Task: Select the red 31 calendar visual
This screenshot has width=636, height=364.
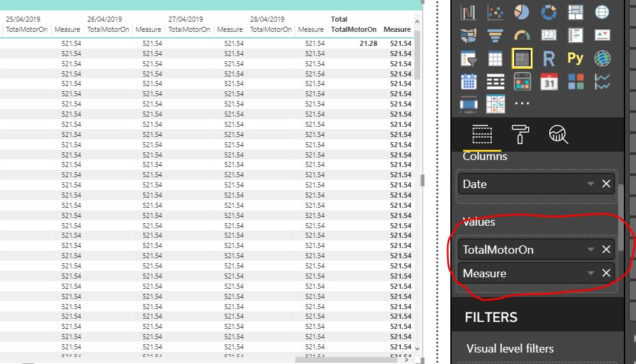Action: [x=549, y=82]
